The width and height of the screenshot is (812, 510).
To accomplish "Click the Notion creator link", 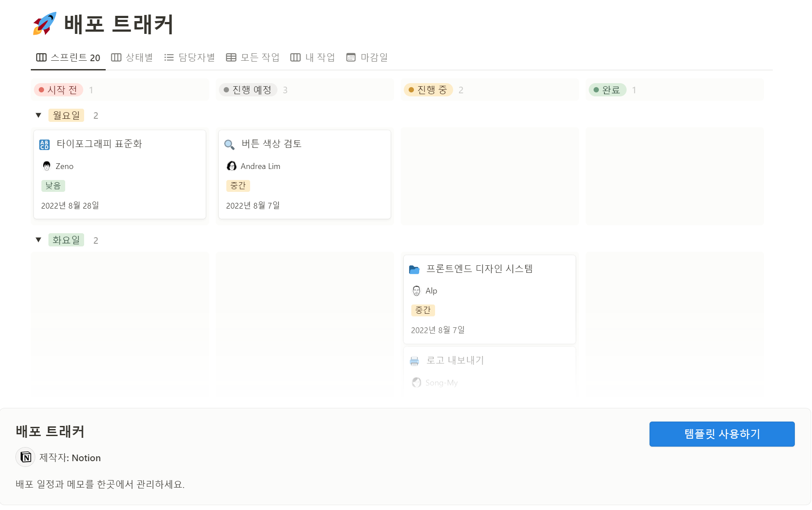I will pos(86,458).
